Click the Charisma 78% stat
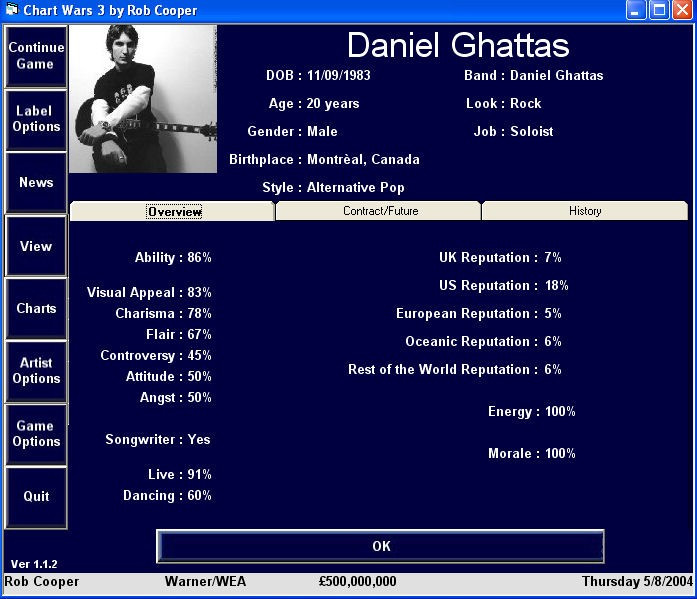The image size is (697, 599). [164, 314]
